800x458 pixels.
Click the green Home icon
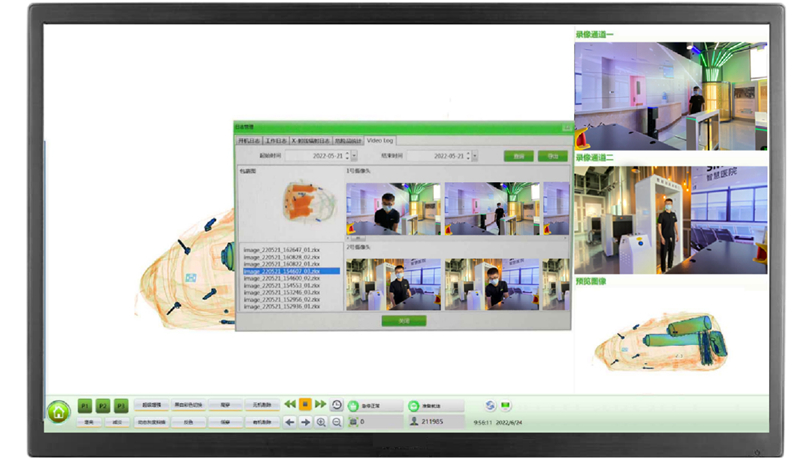[59, 411]
